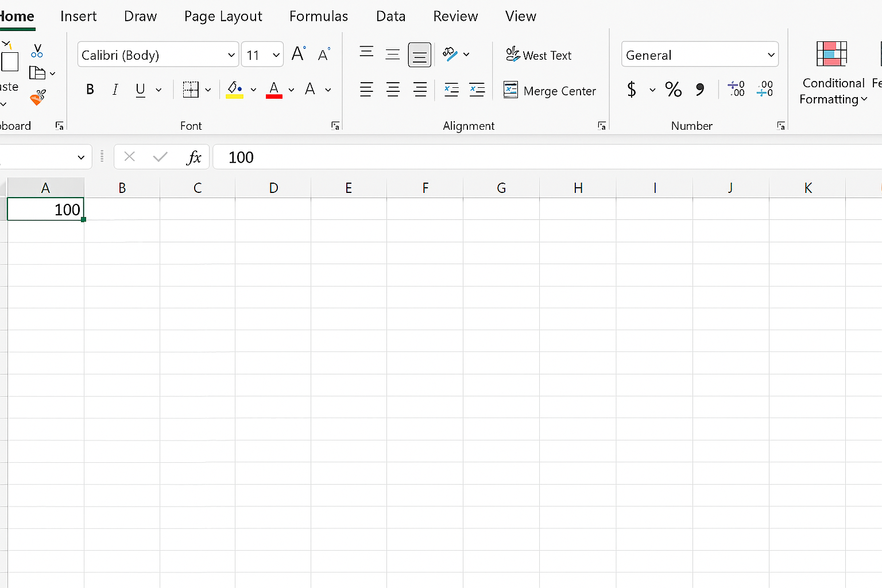The height and width of the screenshot is (588, 882).
Task: Switch to the Page Layout tab
Action: click(223, 17)
